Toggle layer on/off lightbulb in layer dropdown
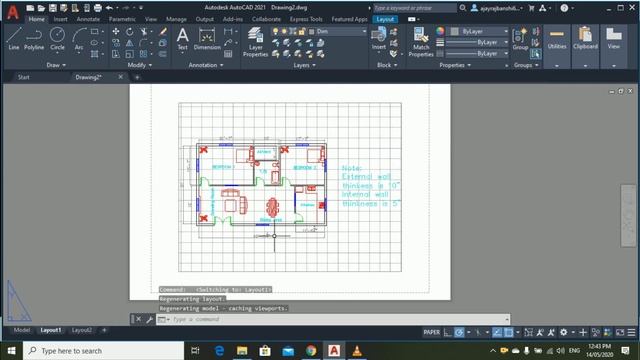640x360 pixels. 276,31
